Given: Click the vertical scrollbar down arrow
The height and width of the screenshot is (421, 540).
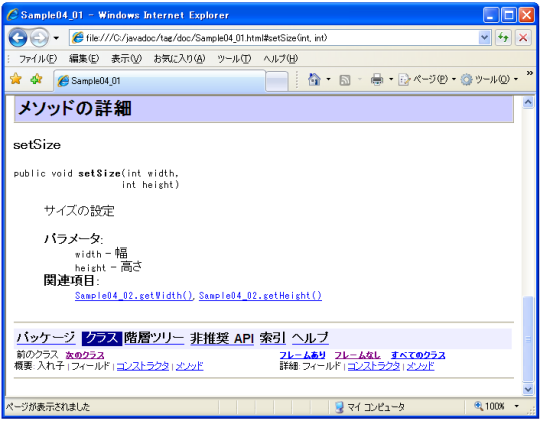Looking at the screenshot, I should (528, 389).
